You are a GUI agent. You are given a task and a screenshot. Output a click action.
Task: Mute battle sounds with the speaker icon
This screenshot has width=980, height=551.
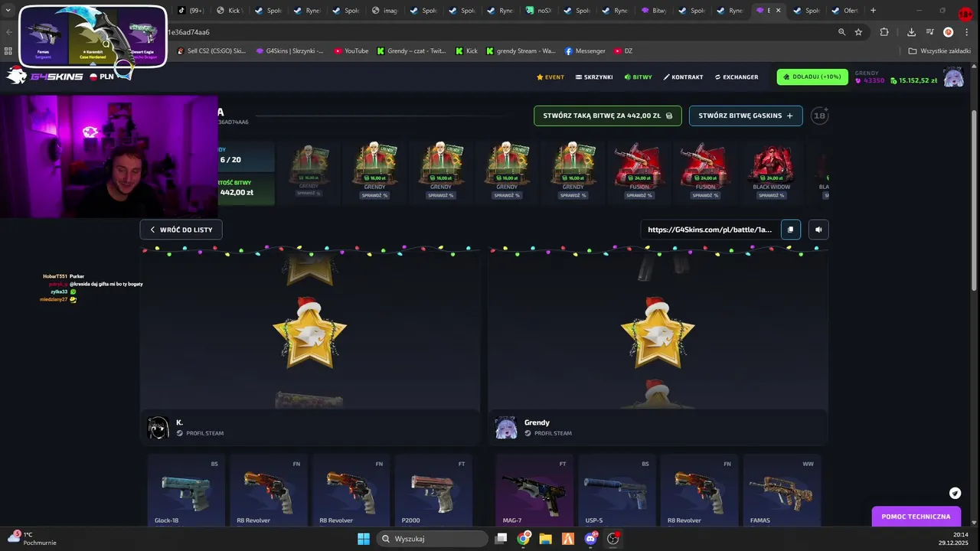pyautogui.click(x=818, y=230)
